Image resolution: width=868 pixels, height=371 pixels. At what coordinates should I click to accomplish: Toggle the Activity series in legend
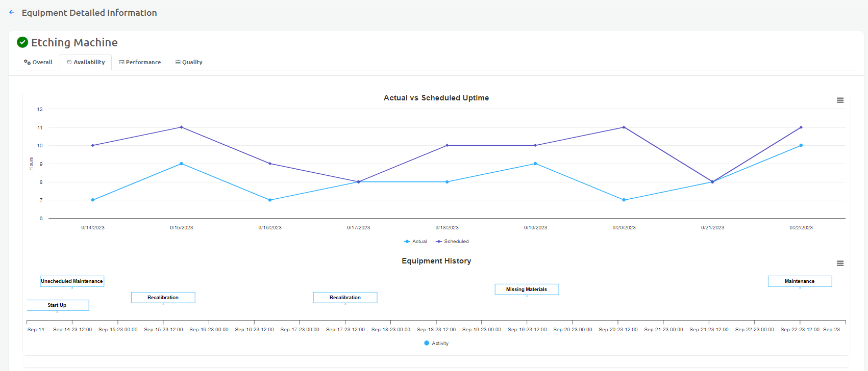436,343
